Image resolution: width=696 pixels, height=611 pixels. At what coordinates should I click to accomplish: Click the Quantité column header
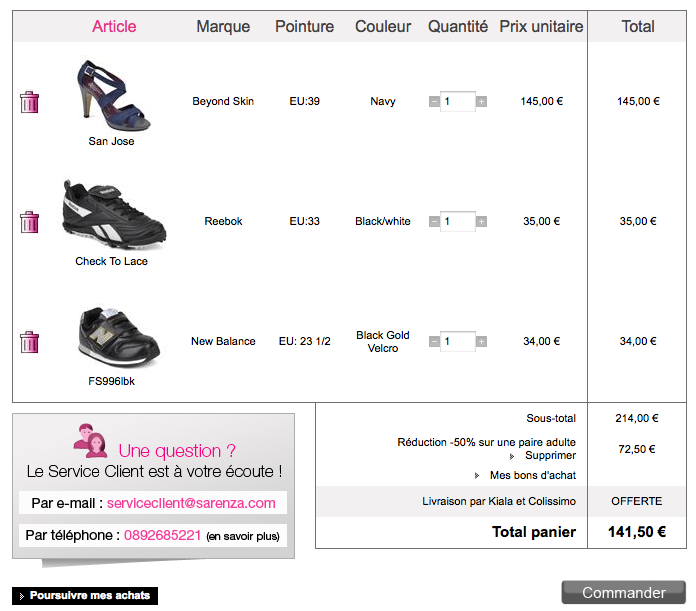click(x=458, y=27)
